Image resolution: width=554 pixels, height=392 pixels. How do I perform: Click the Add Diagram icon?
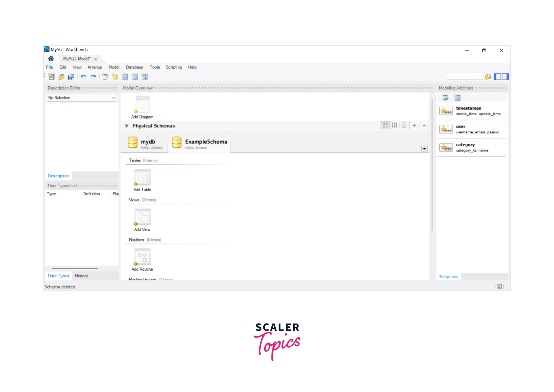(142, 105)
